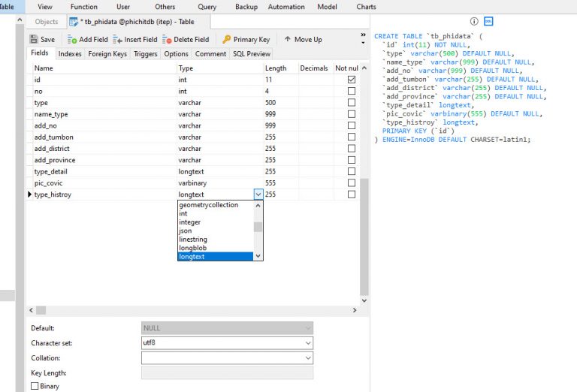Screen dimensions: 577x392
Task: Set Primary Key with key icon
Action: (x=226, y=39)
